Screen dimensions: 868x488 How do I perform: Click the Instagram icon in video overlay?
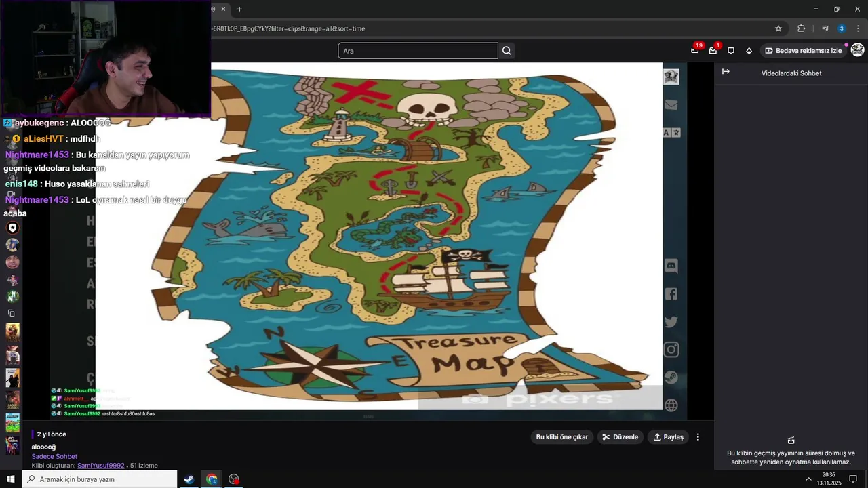pos(671,350)
